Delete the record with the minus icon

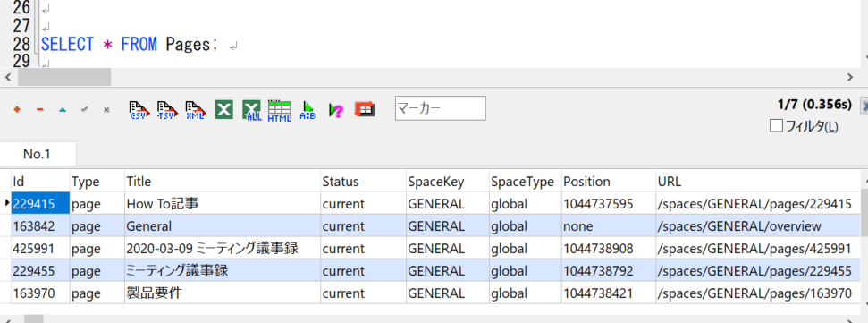click(x=39, y=110)
